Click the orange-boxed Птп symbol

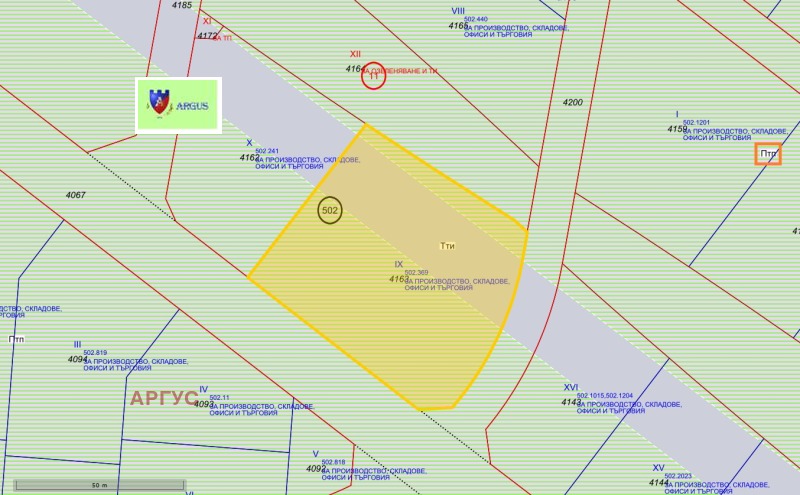[x=768, y=154]
